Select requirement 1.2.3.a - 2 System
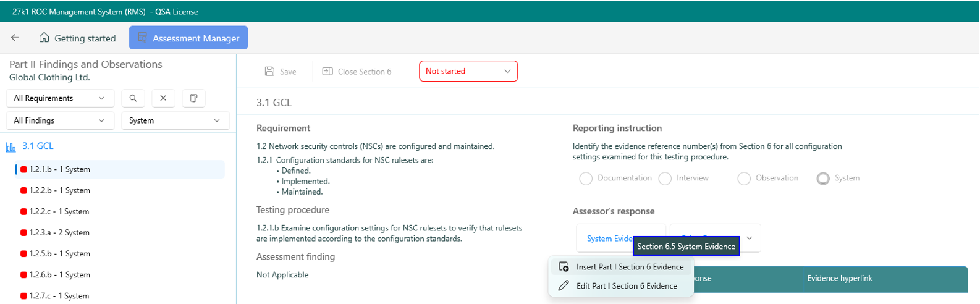Viewport: 980px width, 304px height. point(59,233)
